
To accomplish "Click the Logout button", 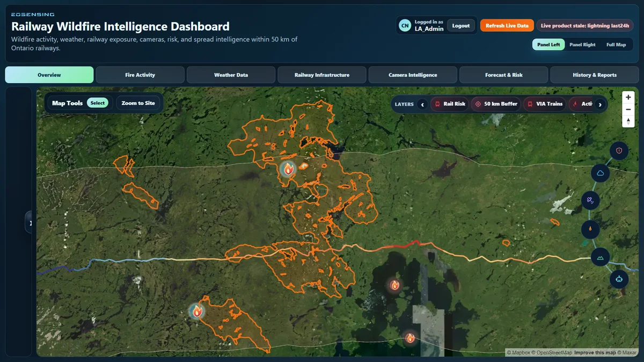I will 461,26.
